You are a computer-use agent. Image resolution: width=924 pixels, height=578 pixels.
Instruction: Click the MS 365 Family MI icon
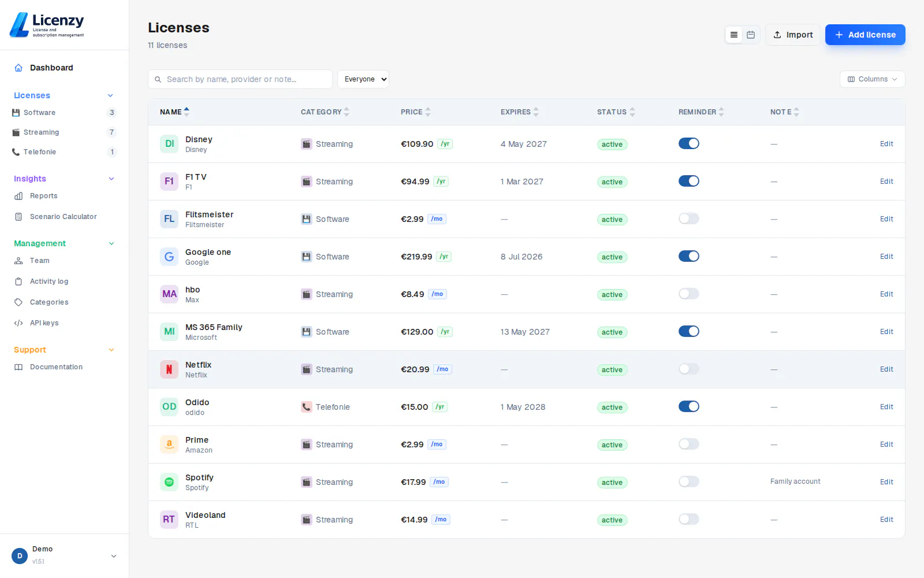coord(169,332)
